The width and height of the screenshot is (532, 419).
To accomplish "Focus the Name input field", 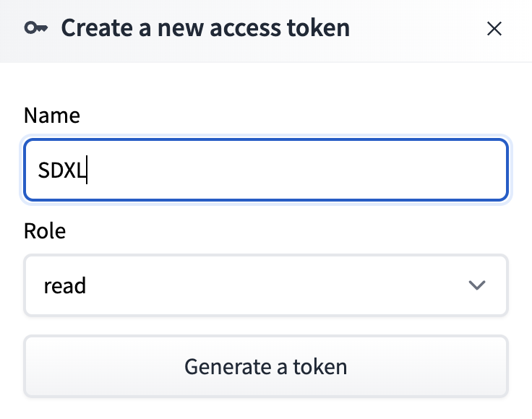I will pos(266,170).
